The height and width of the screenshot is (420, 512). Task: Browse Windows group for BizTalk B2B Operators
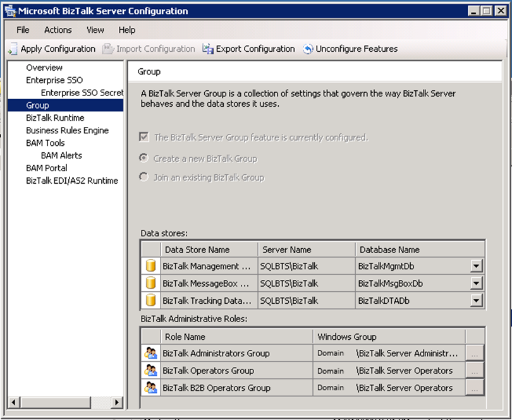pyautogui.click(x=475, y=388)
